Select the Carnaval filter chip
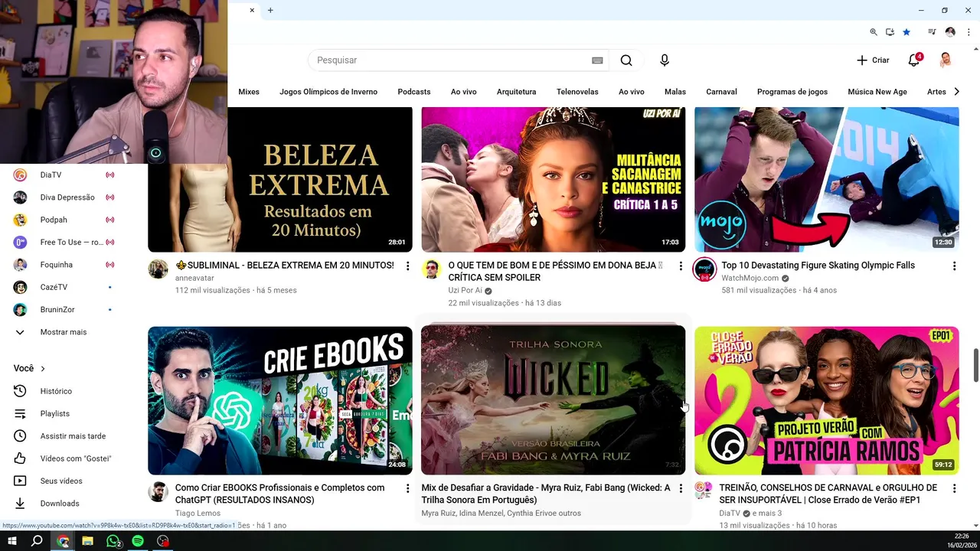 point(721,92)
